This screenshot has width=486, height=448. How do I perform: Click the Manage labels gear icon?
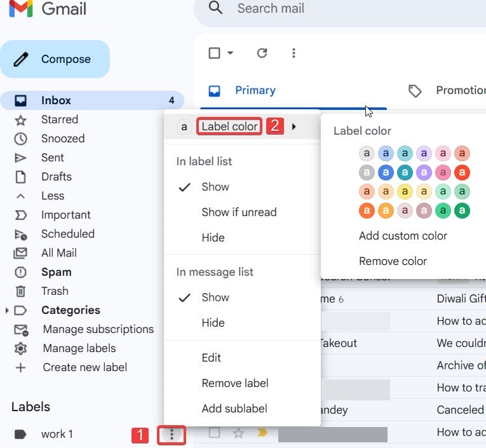point(21,348)
